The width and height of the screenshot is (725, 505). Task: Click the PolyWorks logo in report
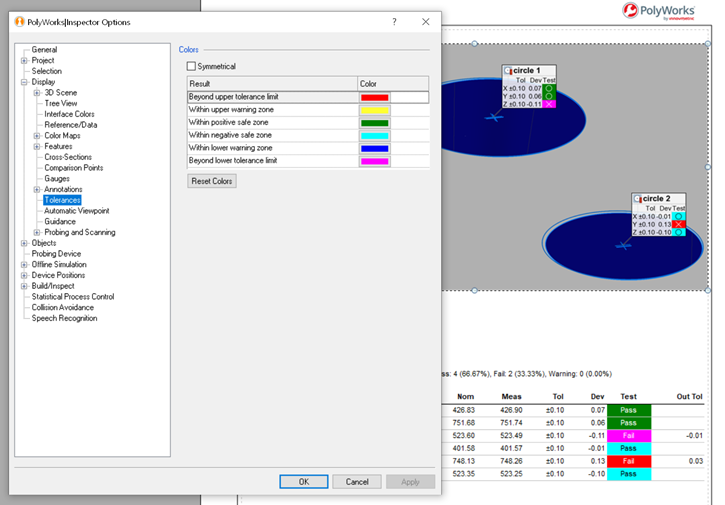(658, 11)
